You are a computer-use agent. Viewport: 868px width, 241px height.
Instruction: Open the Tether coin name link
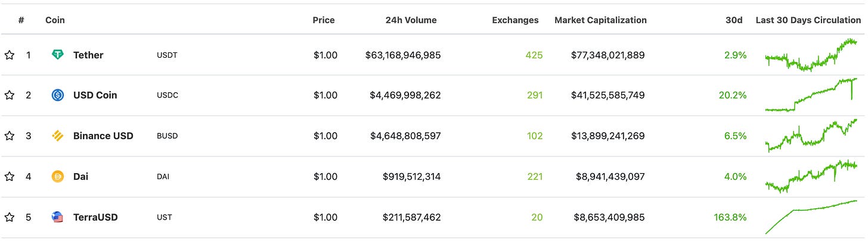click(x=88, y=55)
